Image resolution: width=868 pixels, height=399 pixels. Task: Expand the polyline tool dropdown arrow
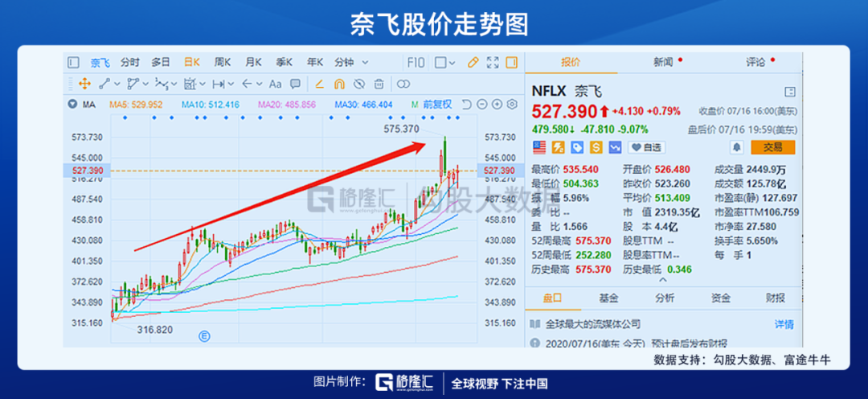pyautogui.click(x=145, y=84)
